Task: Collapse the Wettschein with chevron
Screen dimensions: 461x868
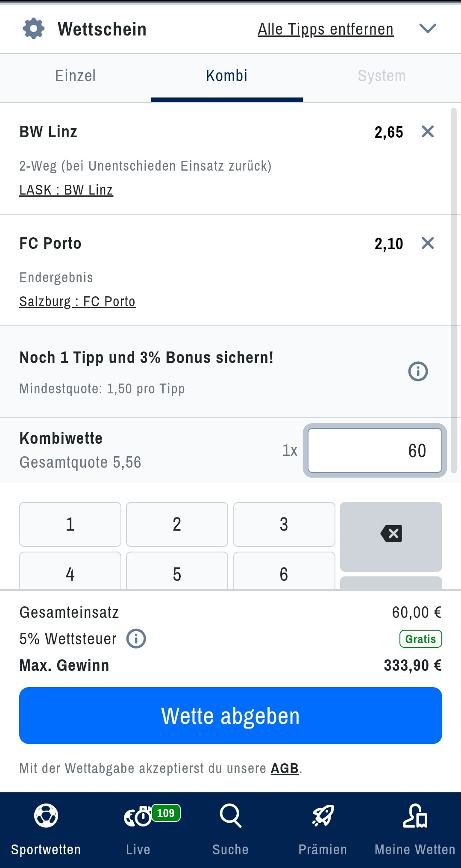Action: click(x=428, y=29)
